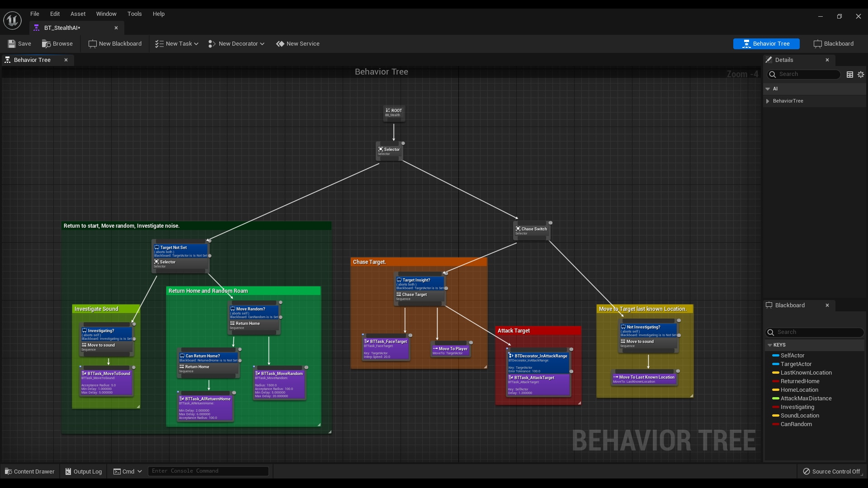Switch to Blackboard editing mode
This screenshot has height=488, width=868.
pyautogui.click(x=834, y=43)
